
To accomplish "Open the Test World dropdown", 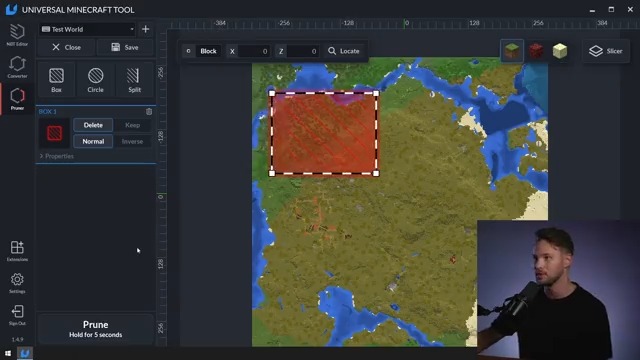I will 87,29.
